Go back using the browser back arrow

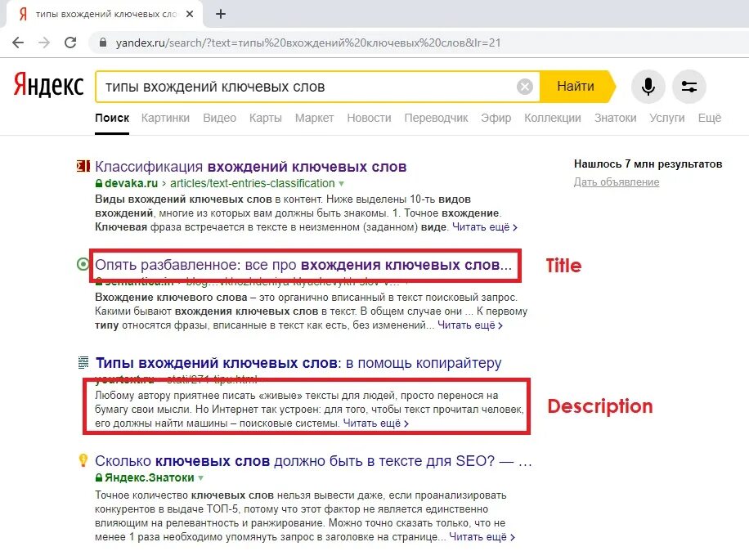point(18,42)
